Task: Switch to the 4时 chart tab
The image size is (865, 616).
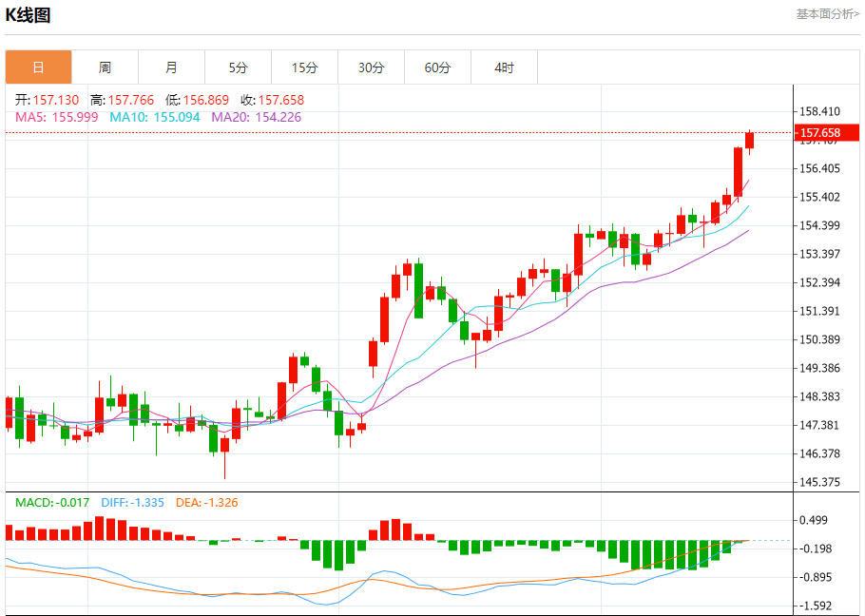Action: 504,67
